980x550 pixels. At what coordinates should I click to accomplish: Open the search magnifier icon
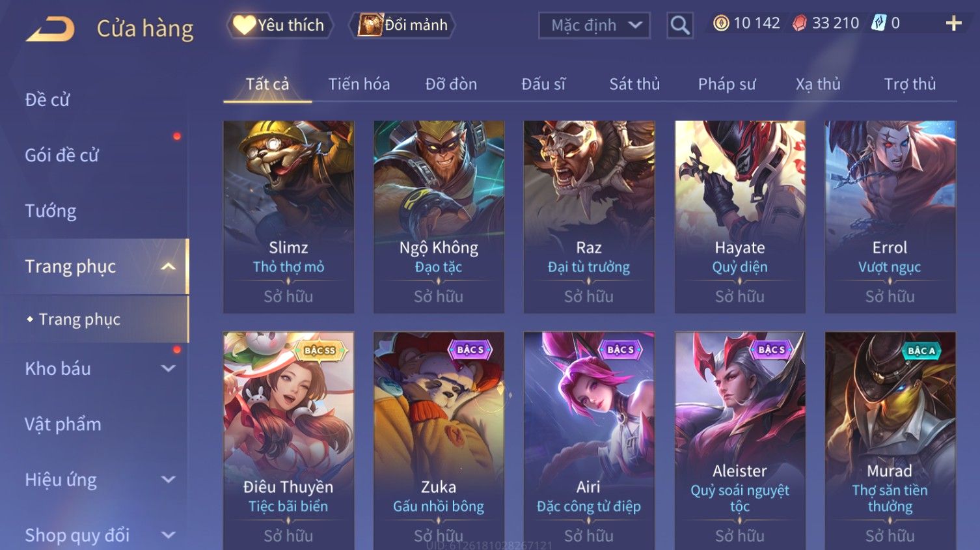tap(680, 26)
